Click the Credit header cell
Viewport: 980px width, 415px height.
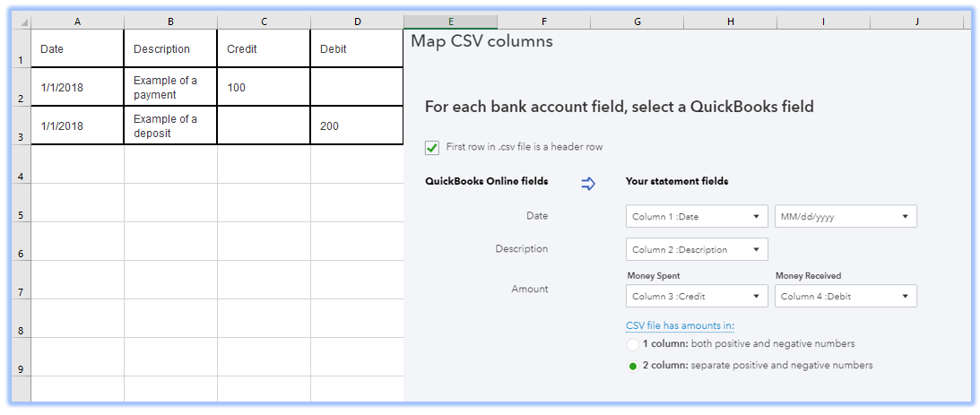(x=264, y=48)
